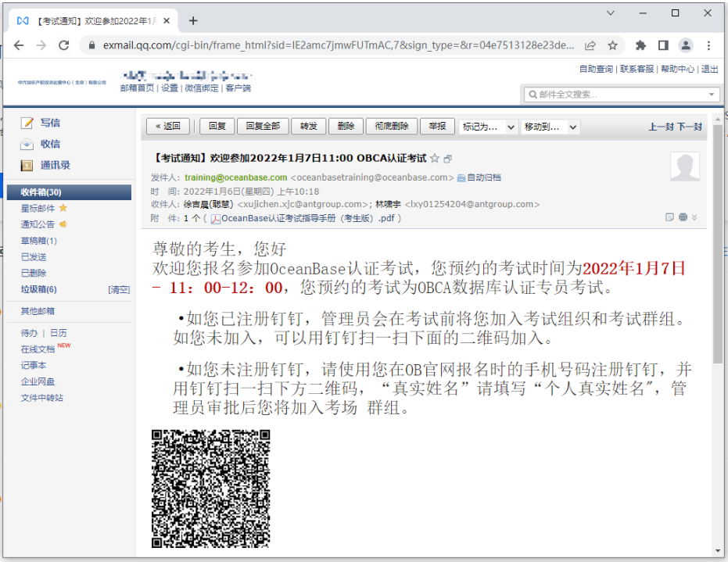Open the OceanBase认证考试指导手册 PDF attachment
The width and height of the screenshot is (728, 562).
[308, 219]
